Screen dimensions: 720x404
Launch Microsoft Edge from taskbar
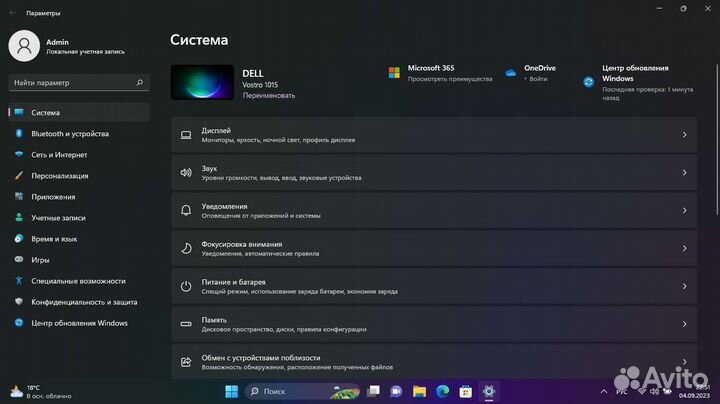(x=443, y=392)
